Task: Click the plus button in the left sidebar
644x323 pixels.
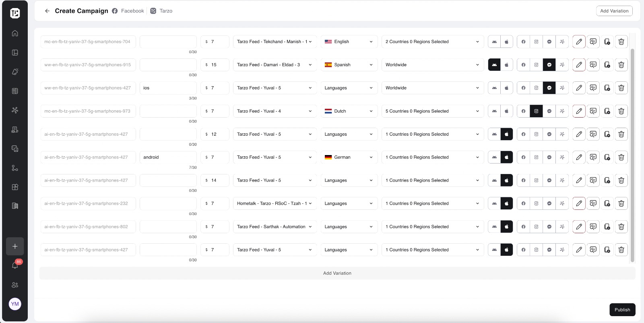Action: click(15, 246)
